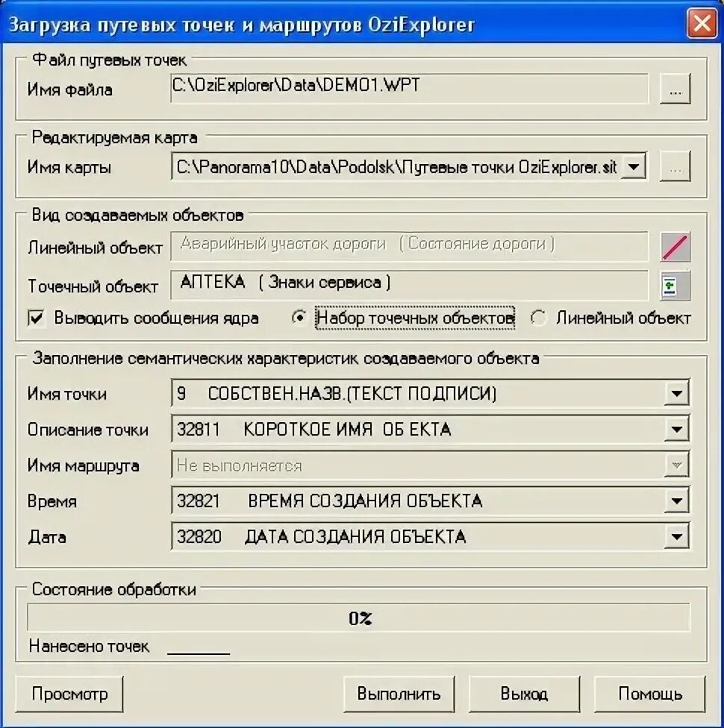Click the Имя файла path field
724x728 pixels.
pos(410,88)
